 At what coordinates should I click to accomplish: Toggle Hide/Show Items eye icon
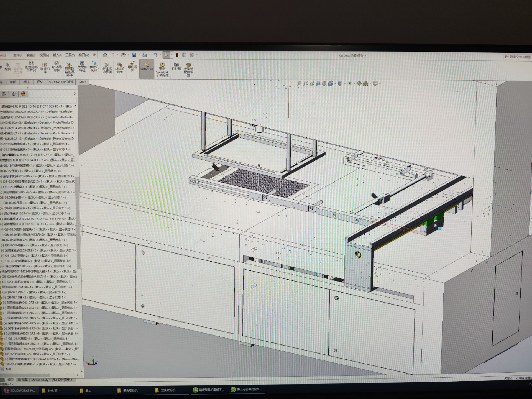[350, 83]
